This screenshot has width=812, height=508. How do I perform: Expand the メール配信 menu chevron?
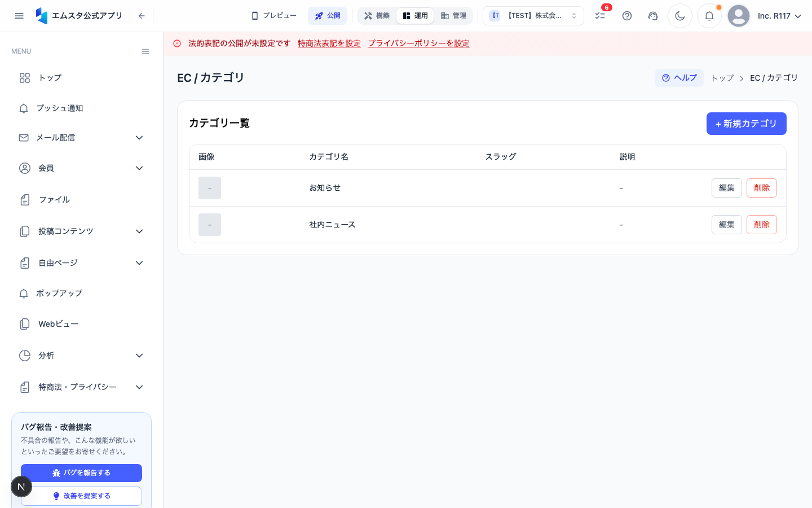(139, 138)
